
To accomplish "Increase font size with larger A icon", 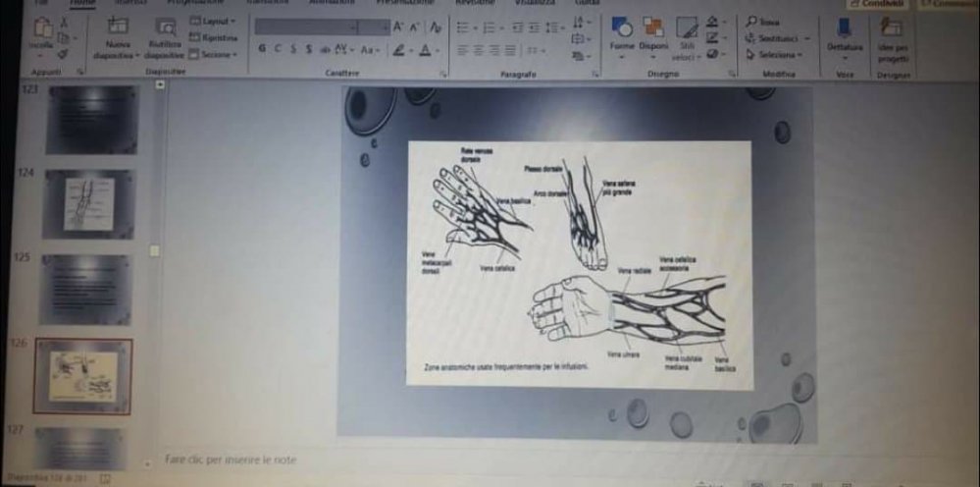I will [x=398, y=27].
